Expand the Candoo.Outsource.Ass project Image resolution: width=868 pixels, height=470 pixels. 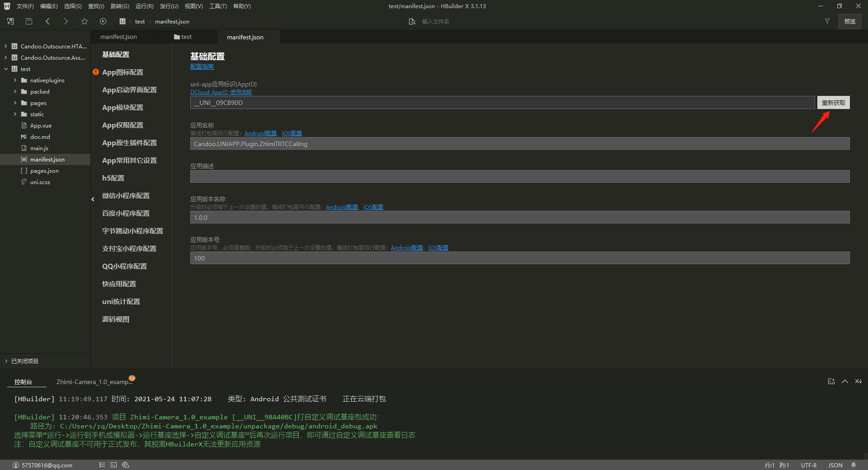(x=5, y=57)
